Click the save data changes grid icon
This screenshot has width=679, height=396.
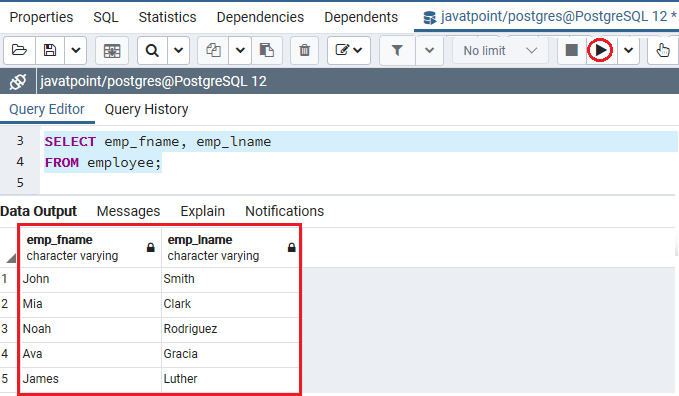tap(112, 51)
